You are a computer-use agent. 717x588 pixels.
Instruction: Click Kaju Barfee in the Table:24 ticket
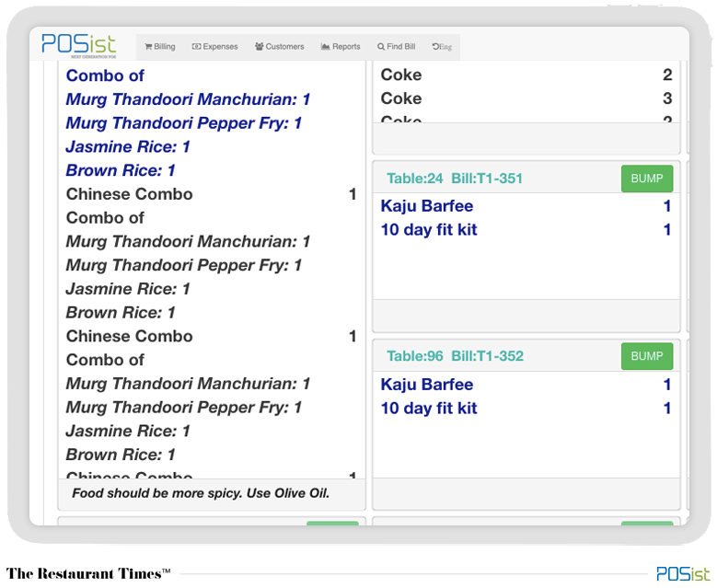click(x=427, y=206)
